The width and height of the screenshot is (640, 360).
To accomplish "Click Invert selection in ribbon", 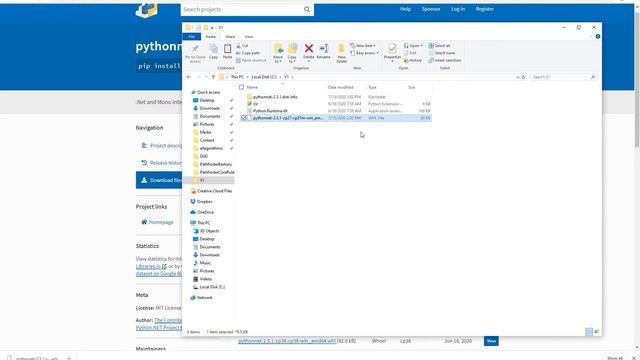I will coord(444,60).
